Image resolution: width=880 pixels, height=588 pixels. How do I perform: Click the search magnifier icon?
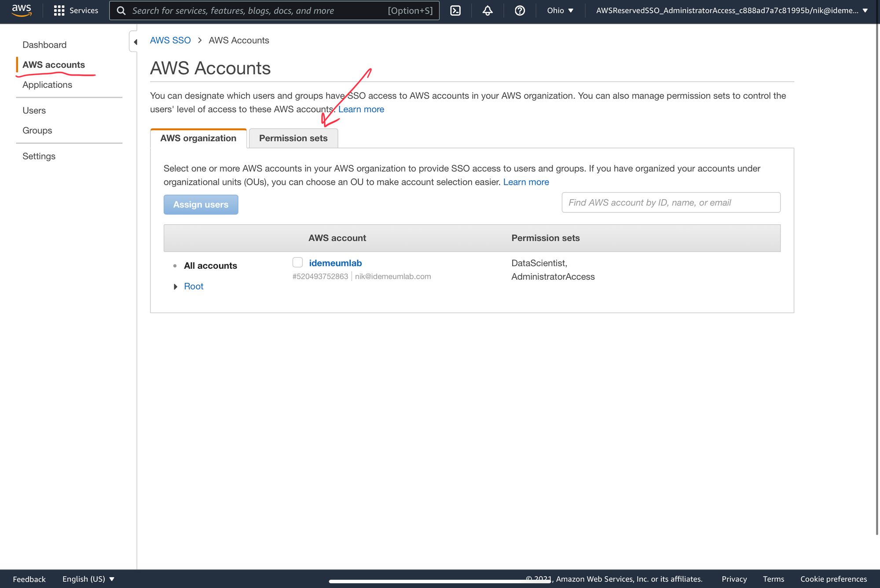[121, 11]
